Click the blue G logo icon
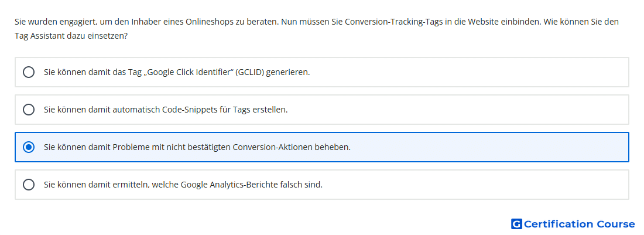Screen dimensions: 644x235 516,224
